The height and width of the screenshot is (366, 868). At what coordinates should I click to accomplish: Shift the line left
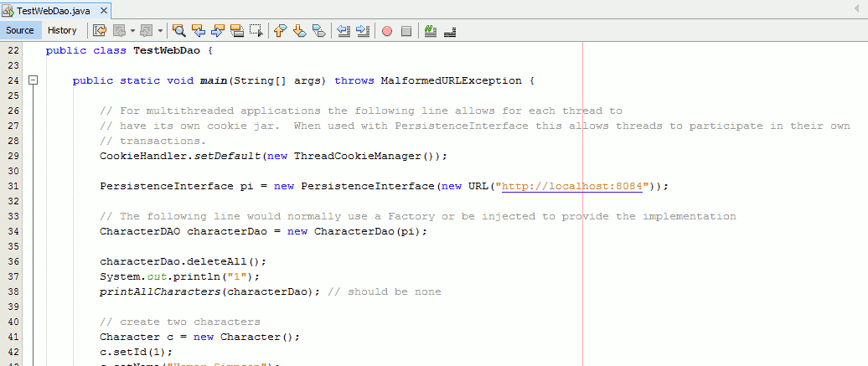(x=344, y=31)
